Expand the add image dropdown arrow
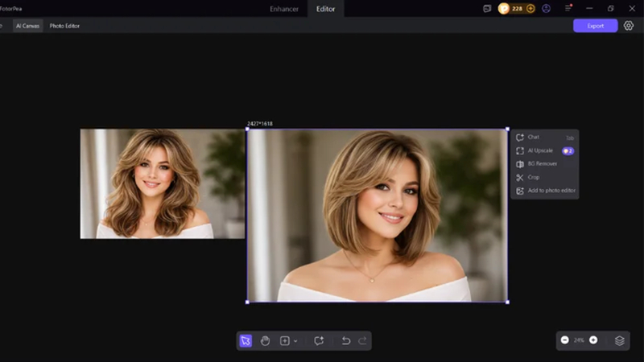The height and width of the screenshot is (362, 644). [x=295, y=341]
